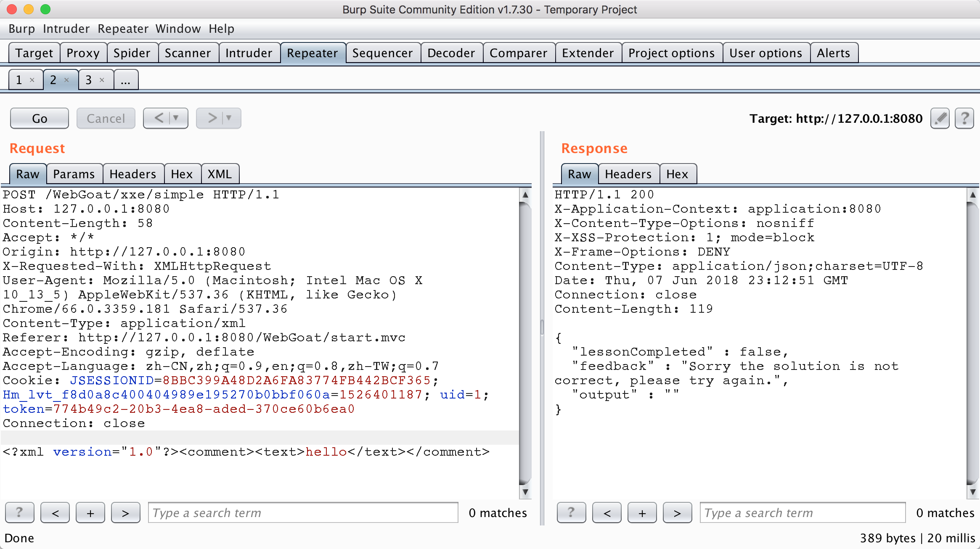Close Repeater tab 1
Screen dimensions: 980x549
tap(32, 80)
